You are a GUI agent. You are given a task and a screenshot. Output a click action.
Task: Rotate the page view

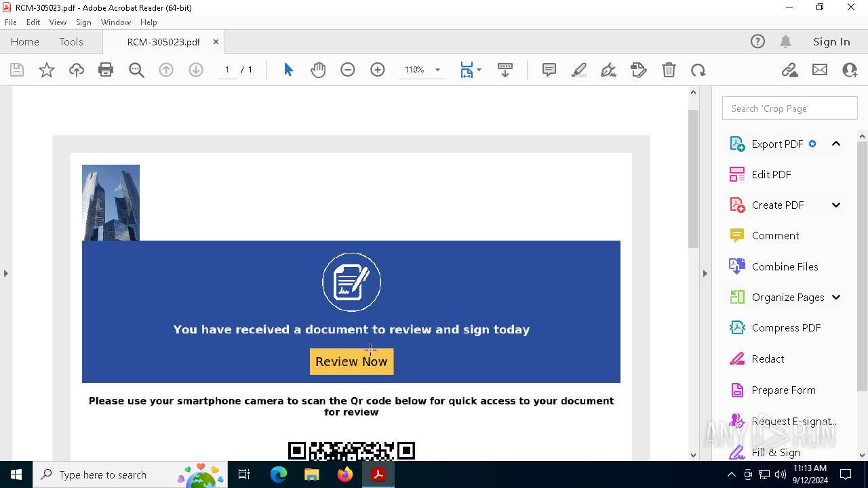pyautogui.click(x=698, y=70)
